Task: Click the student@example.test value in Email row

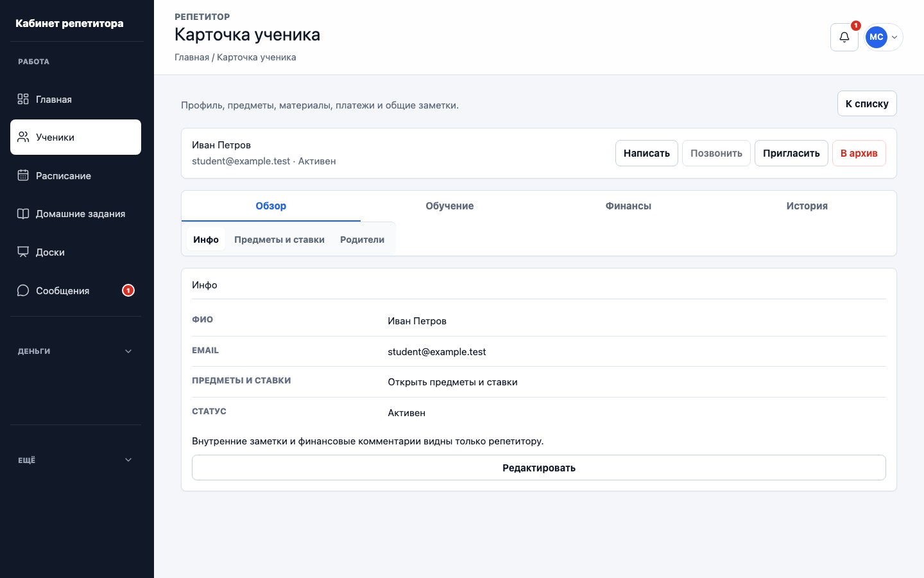Action: click(x=437, y=352)
